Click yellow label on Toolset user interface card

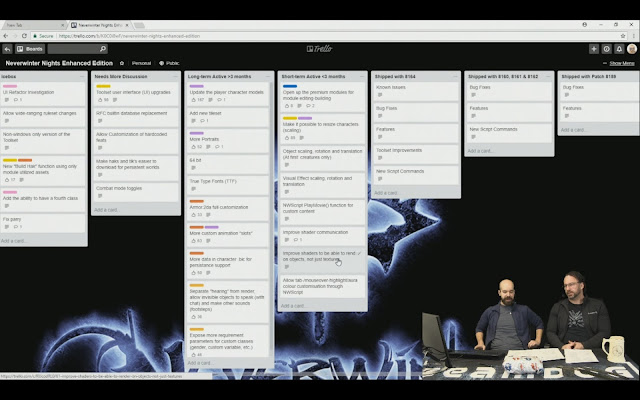click(x=103, y=86)
